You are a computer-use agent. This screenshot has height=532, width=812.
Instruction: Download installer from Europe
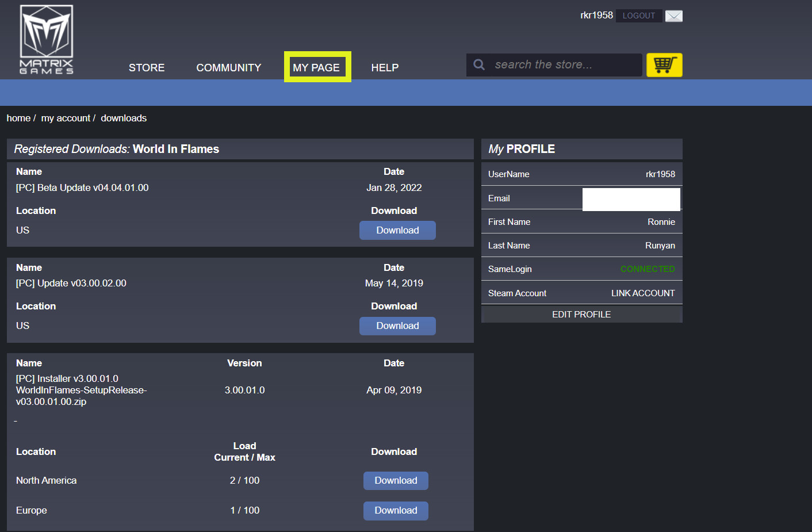point(396,511)
